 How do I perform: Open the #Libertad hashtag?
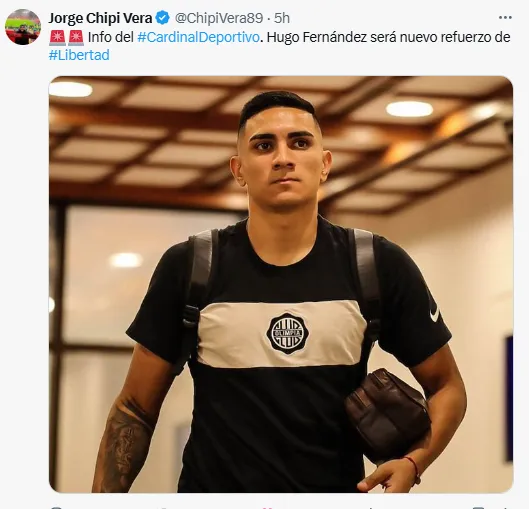click(79, 55)
